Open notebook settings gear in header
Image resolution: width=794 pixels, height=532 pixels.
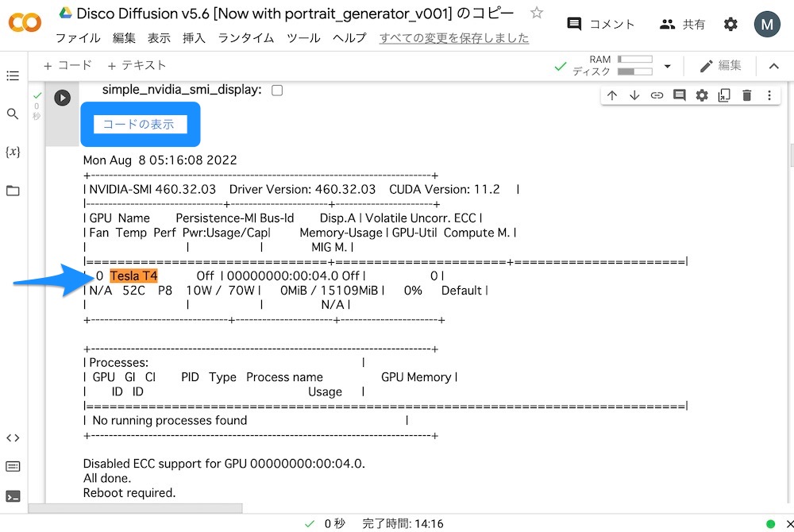pyautogui.click(x=730, y=24)
